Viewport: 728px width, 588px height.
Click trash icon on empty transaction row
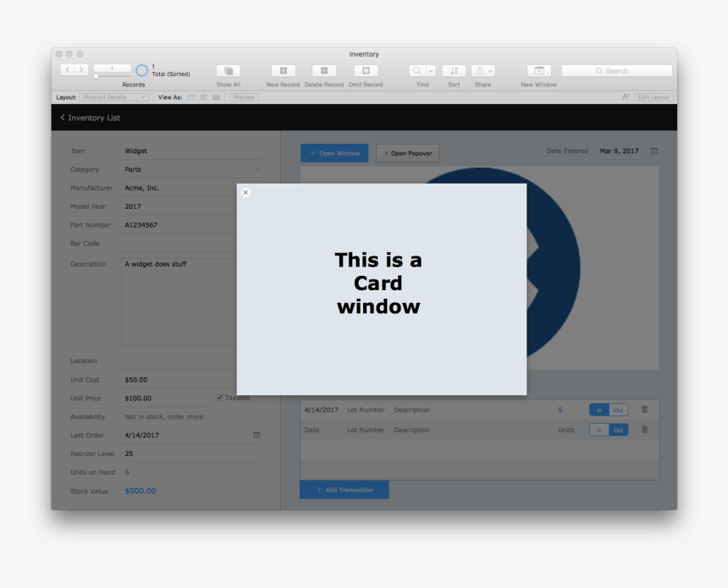[644, 429]
